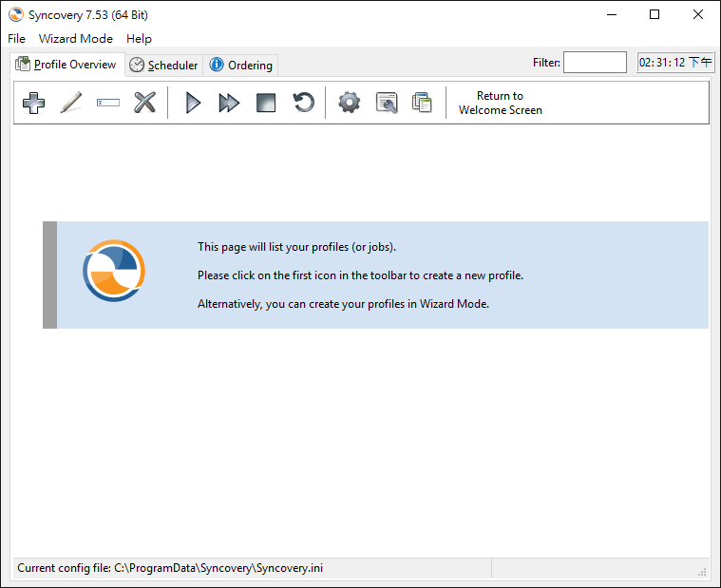
Task: Click the window resize grip in status bar
Action: click(702, 572)
